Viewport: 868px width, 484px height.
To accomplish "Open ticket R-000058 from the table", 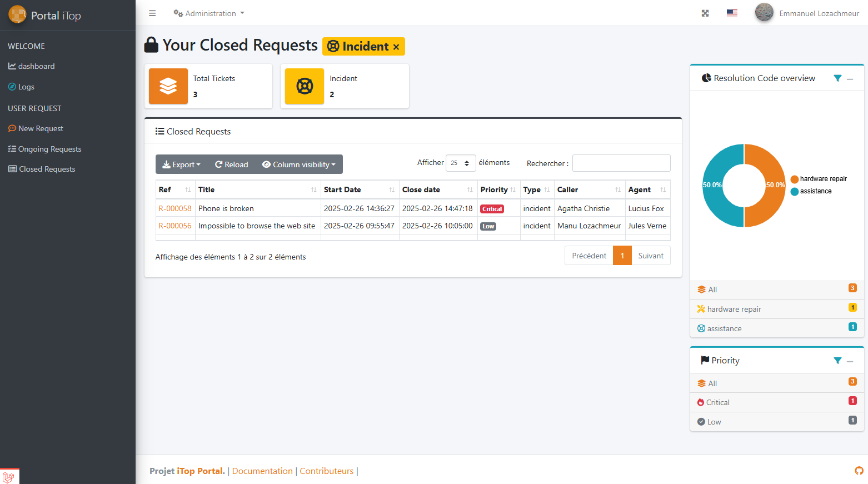I will tap(174, 208).
